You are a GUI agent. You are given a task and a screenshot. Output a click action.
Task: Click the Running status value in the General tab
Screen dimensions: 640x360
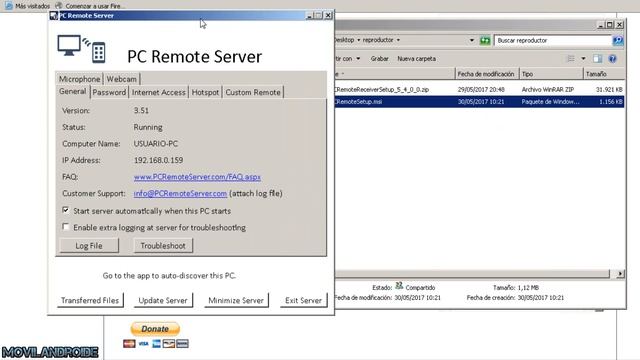click(148, 127)
